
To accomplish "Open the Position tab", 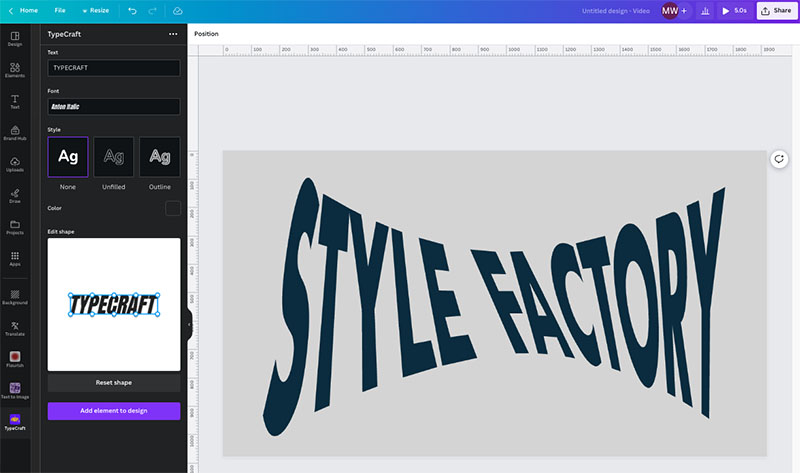I will pos(206,34).
